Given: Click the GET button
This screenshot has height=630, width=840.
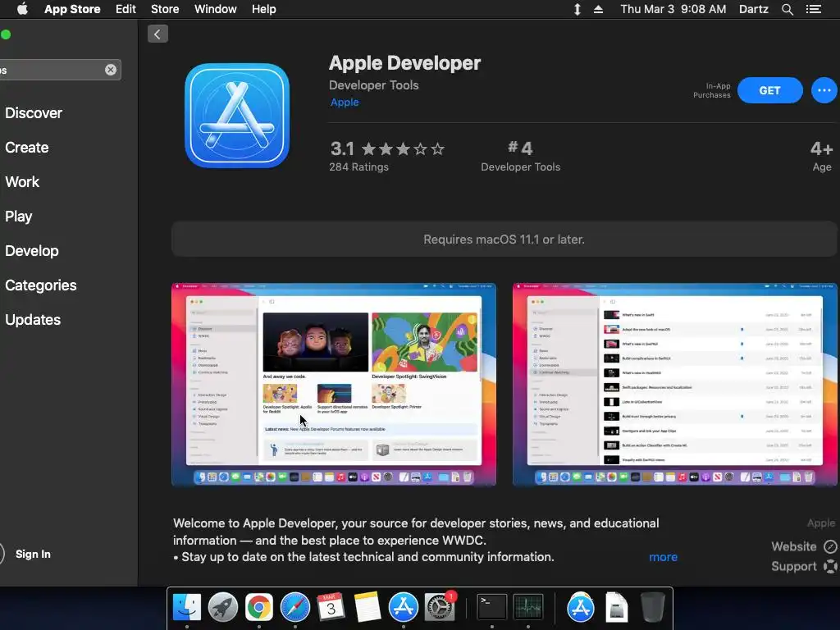Looking at the screenshot, I should [769, 90].
